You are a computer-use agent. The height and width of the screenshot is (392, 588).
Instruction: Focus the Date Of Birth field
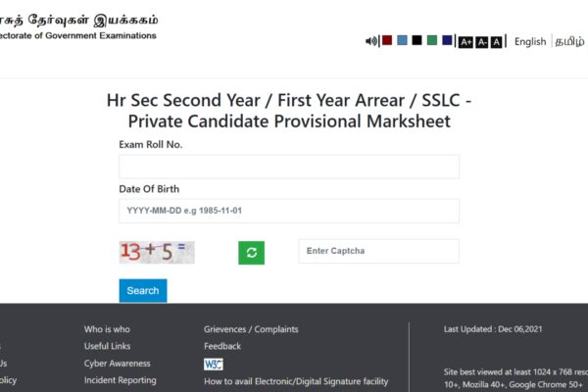[289, 211]
